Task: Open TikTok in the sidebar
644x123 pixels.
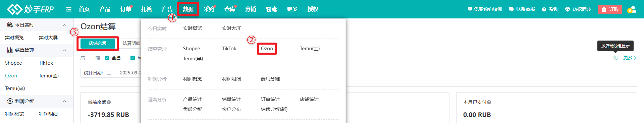Action: (46, 63)
